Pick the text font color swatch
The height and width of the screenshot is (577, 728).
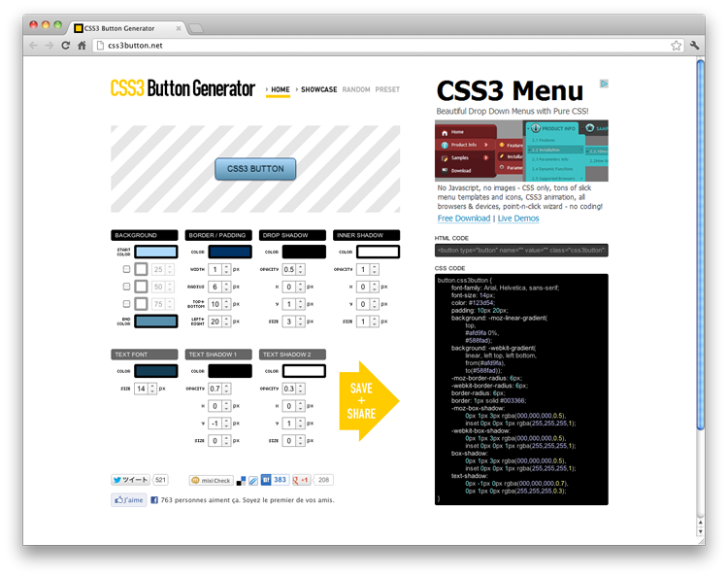tap(156, 371)
